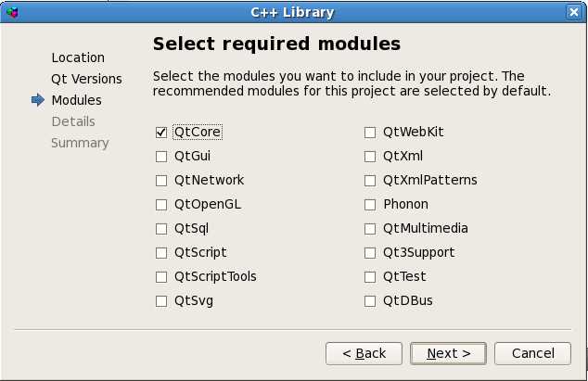
Task: Enable the QtGui module
Action: (161, 157)
